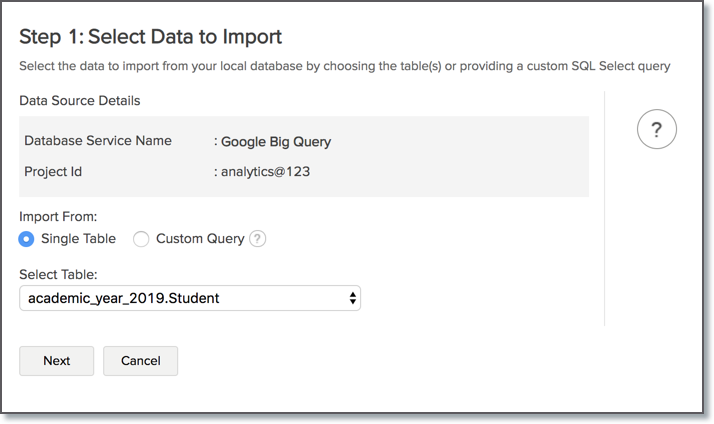Image resolution: width=714 pixels, height=424 pixels.
Task: Click the Next button
Action: (56, 361)
